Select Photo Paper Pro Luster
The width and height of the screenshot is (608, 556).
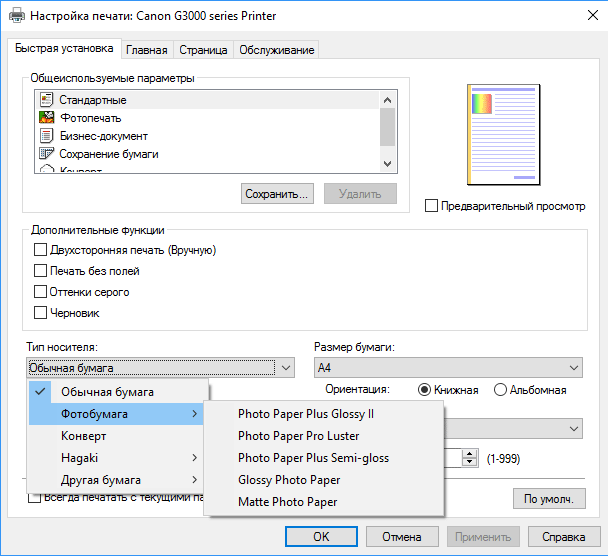point(324,436)
